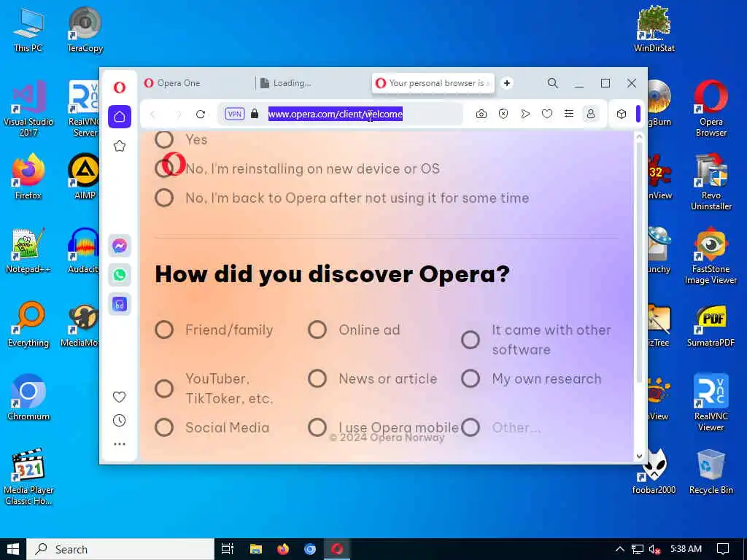Click the taskbar Search box
The width and height of the screenshot is (747, 560).
coord(120,549)
